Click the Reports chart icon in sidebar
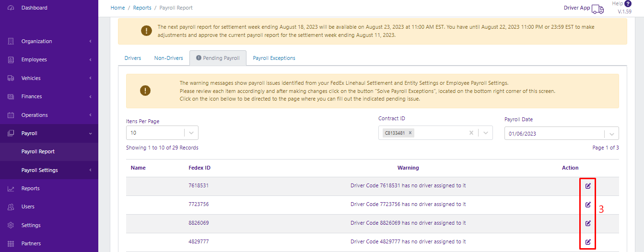Image resolution: width=644 pixels, height=252 pixels. click(11, 188)
